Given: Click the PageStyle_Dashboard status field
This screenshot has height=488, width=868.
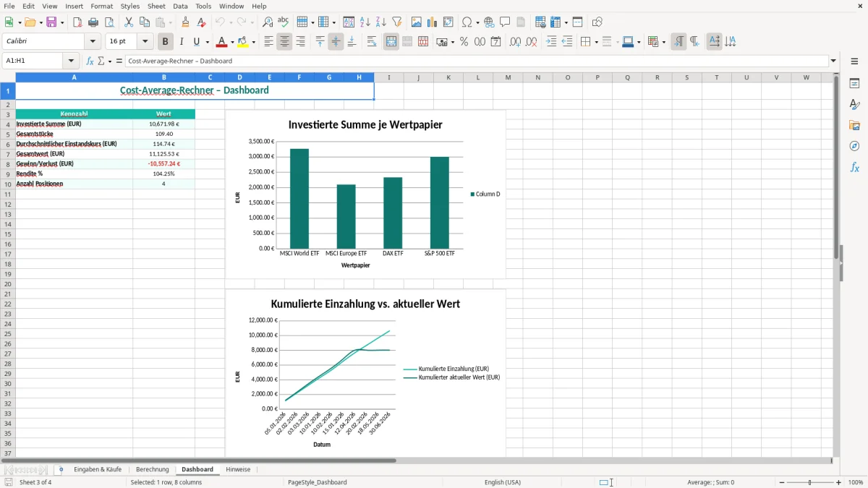Looking at the screenshot, I should [317, 482].
